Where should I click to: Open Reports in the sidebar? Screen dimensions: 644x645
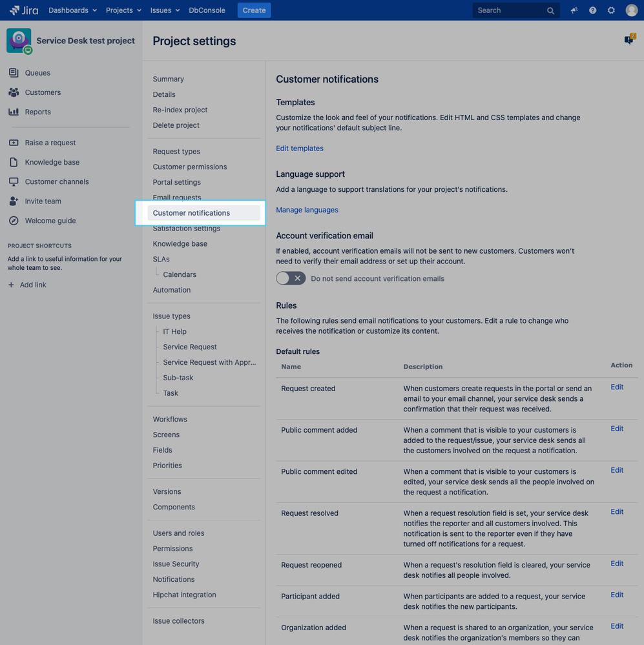click(38, 112)
